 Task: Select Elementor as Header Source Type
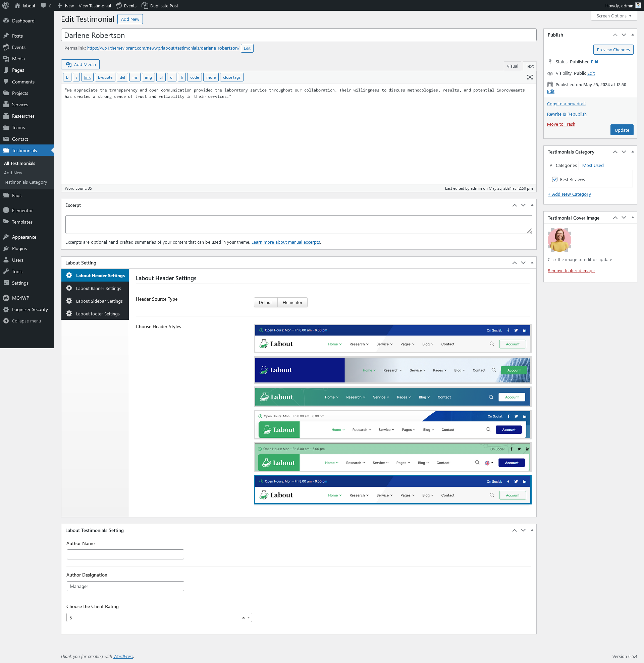(x=292, y=302)
